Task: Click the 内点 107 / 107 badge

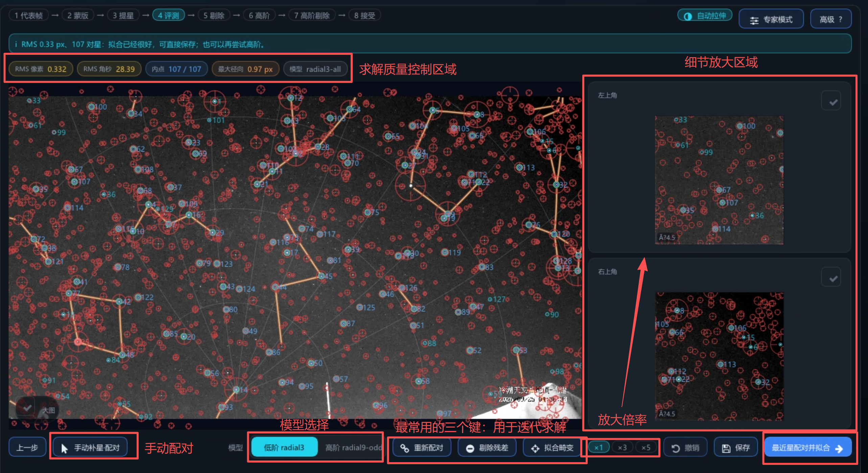Action: pos(176,69)
